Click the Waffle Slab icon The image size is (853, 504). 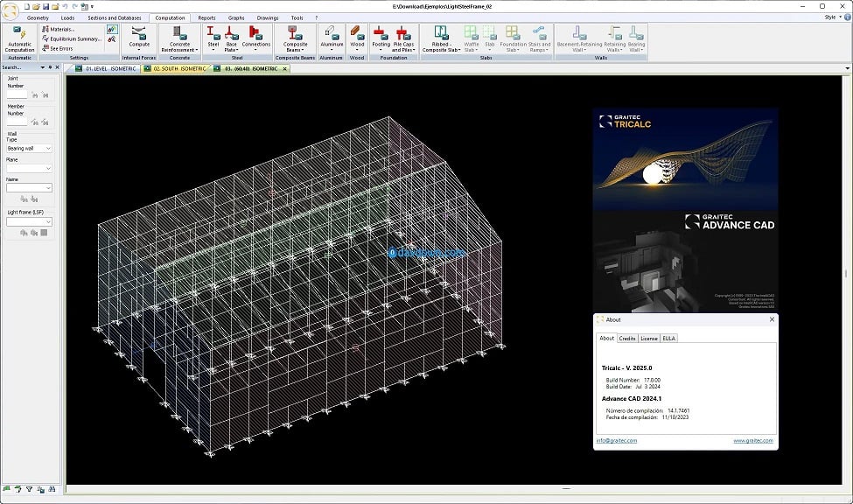471,32
